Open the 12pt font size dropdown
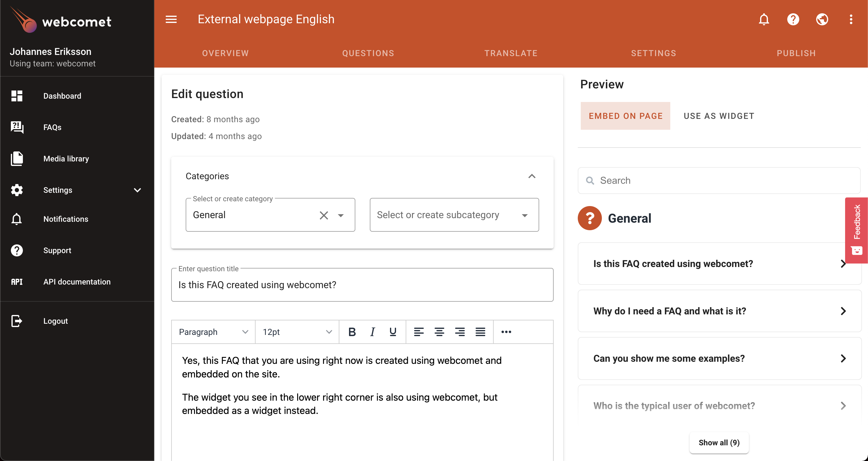The height and width of the screenshot is (461, 868). (297, 332)
